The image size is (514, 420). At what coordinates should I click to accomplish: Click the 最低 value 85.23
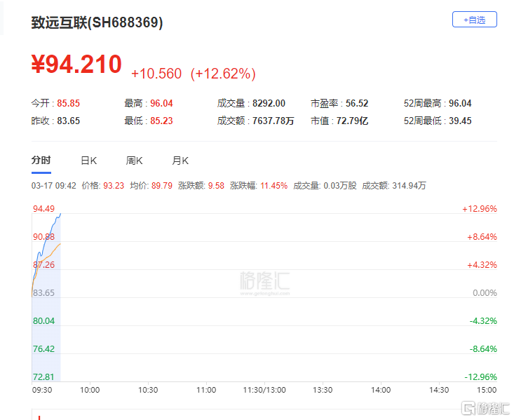coord(161,121)
